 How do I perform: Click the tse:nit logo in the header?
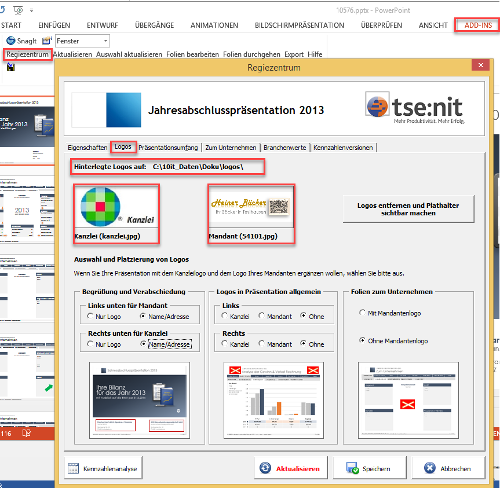[x=415, y=108]
